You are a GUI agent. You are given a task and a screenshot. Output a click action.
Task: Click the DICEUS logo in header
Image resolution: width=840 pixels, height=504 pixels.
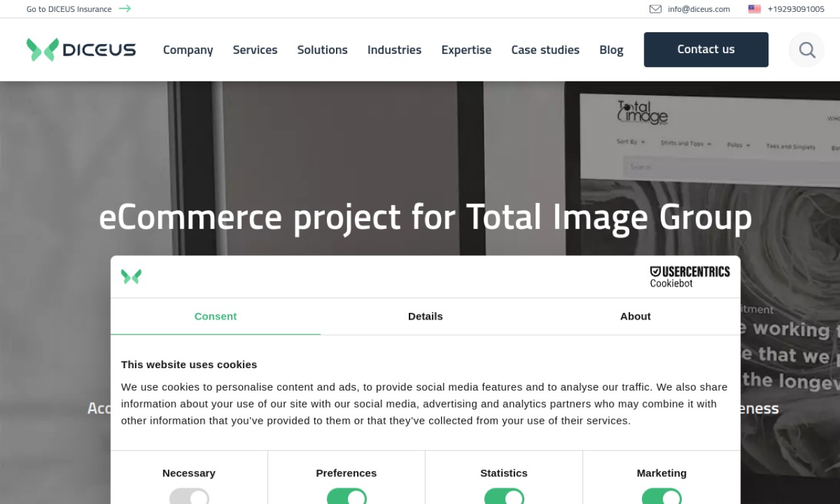pos(81,50)
